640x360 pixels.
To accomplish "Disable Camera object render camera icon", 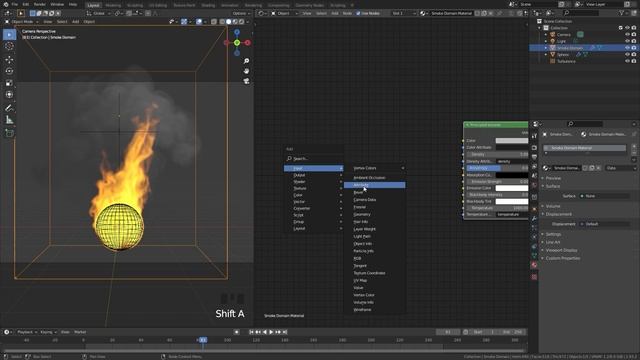I will (x=634, y=35).
